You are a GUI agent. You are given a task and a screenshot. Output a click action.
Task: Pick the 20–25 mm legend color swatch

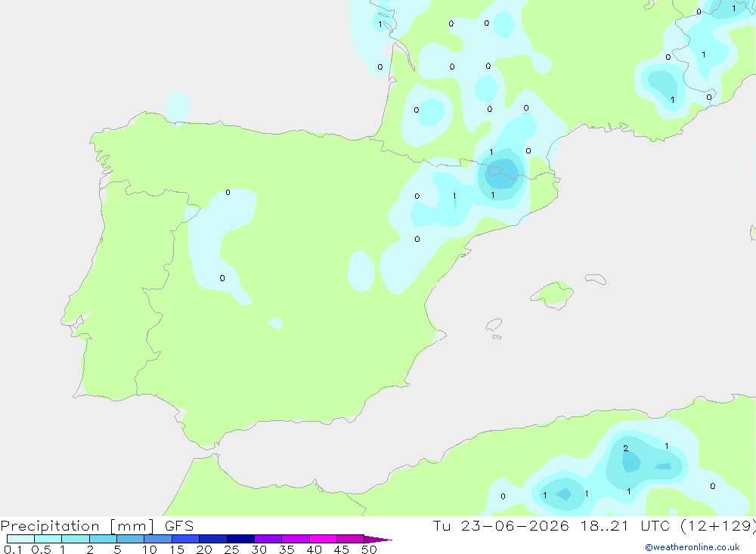(213, 539)
